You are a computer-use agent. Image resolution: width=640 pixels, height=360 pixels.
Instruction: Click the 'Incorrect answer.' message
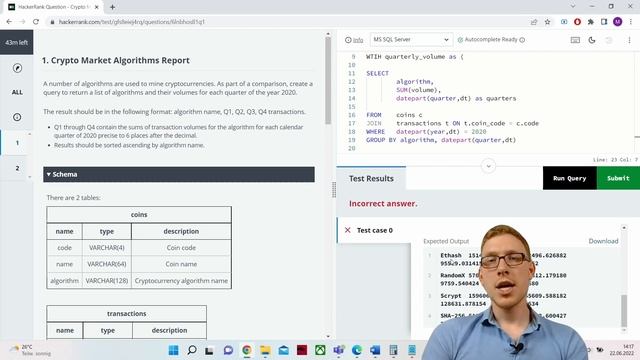pyautogui.click(x=383, y=204)
